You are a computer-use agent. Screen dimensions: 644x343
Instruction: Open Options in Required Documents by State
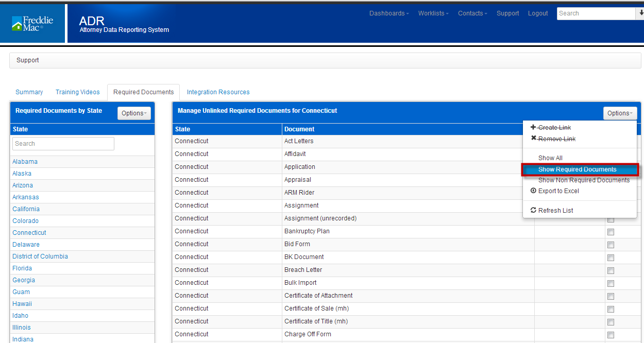134,113
